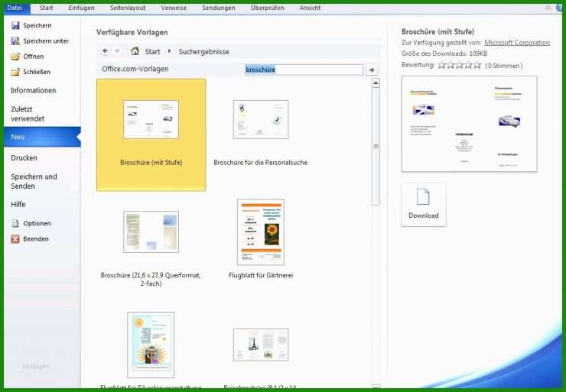Click the Speichern unter icon

(x=15, y=40)
